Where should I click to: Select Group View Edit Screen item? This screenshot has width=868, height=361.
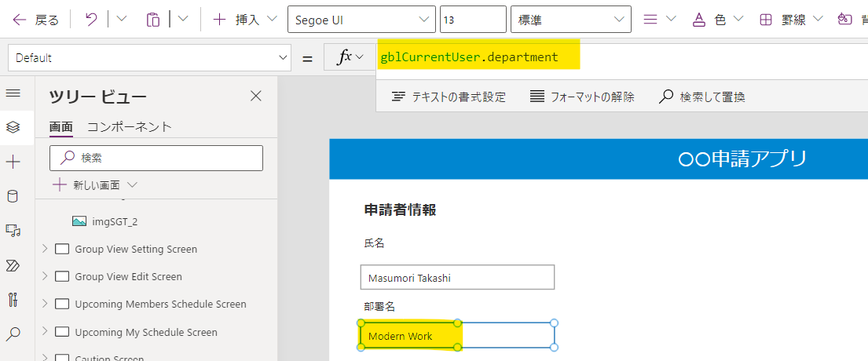[128, 277]
